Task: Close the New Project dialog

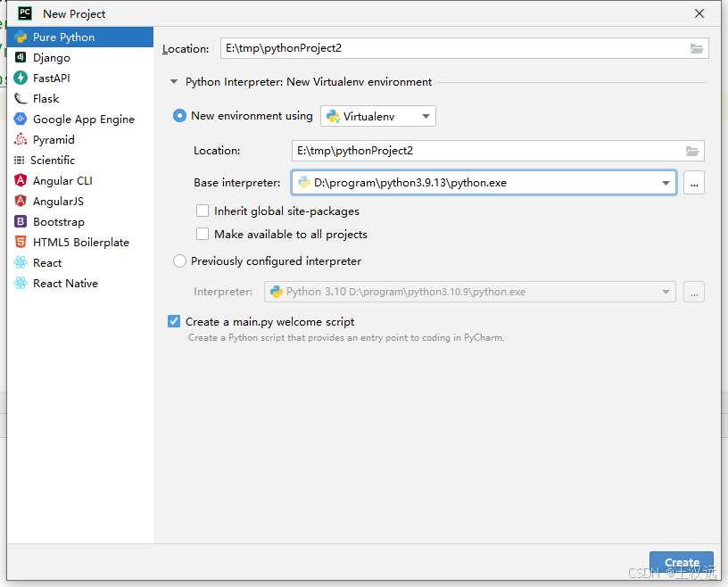Action: tap(699, 13)
